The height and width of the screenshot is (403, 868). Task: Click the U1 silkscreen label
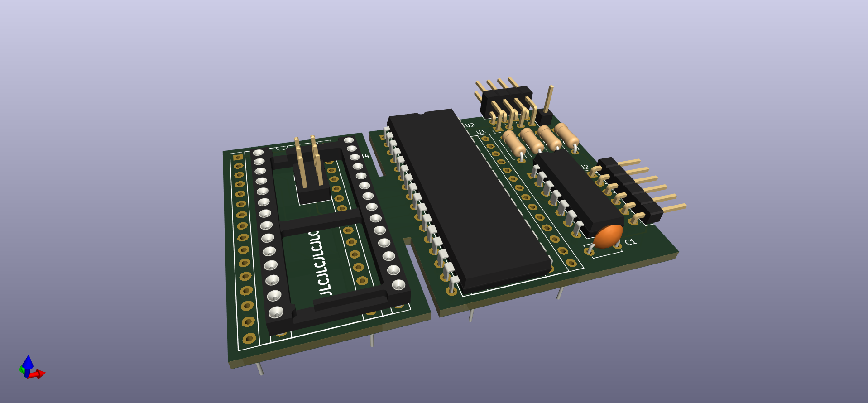pos(481,132)
